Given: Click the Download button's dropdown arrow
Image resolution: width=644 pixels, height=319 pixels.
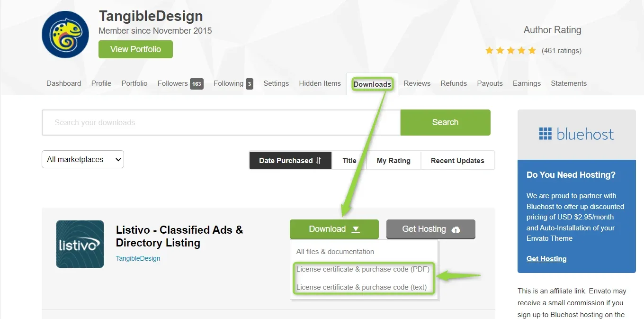Looking at the screenshot, I should (x=356, y=229).
